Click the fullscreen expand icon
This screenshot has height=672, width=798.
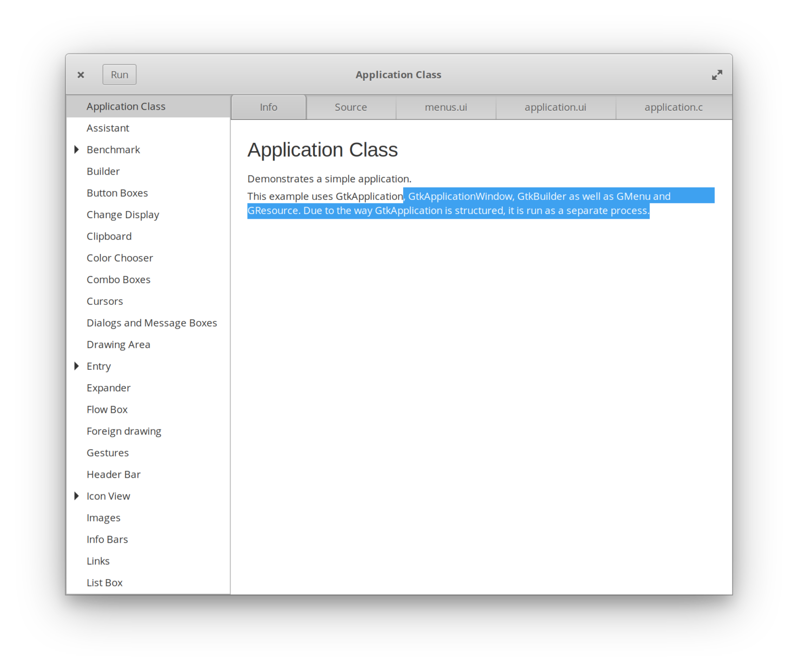[717, 74]
